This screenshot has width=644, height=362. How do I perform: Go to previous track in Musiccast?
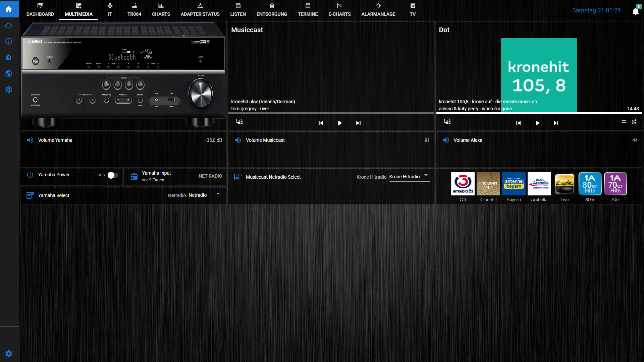(321, 123)
